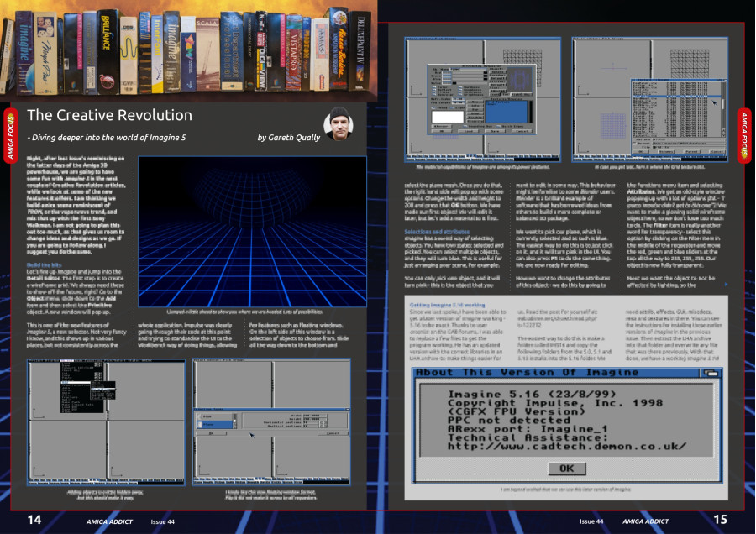The height and width of the screenshot is (534, 756).
Task: Select the 'Technical Assistance:' line
Action: pos(528,437)
